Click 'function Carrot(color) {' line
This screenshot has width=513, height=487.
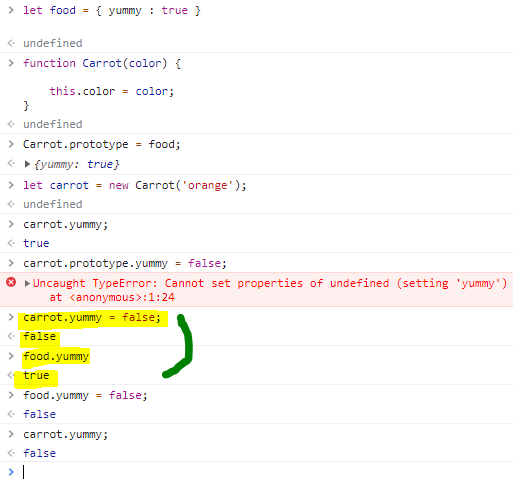(102, 63)
